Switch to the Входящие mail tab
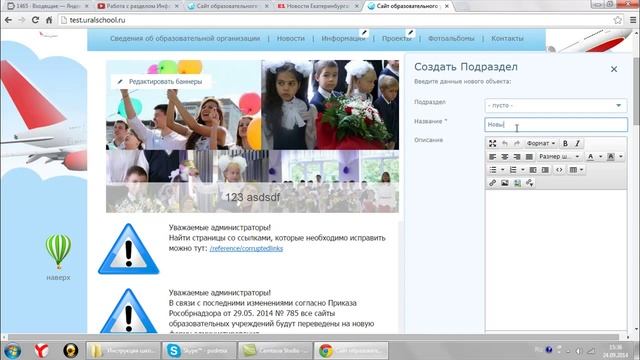 [48, 6]
